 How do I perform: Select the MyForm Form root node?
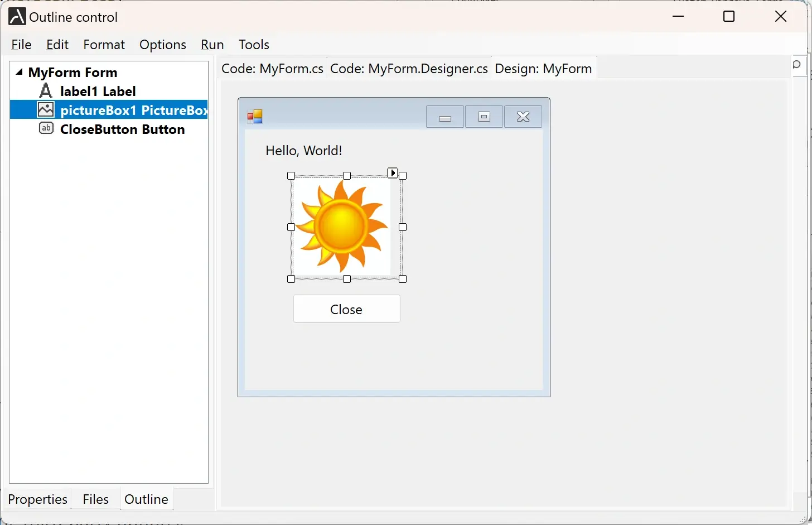pos(72,73)
